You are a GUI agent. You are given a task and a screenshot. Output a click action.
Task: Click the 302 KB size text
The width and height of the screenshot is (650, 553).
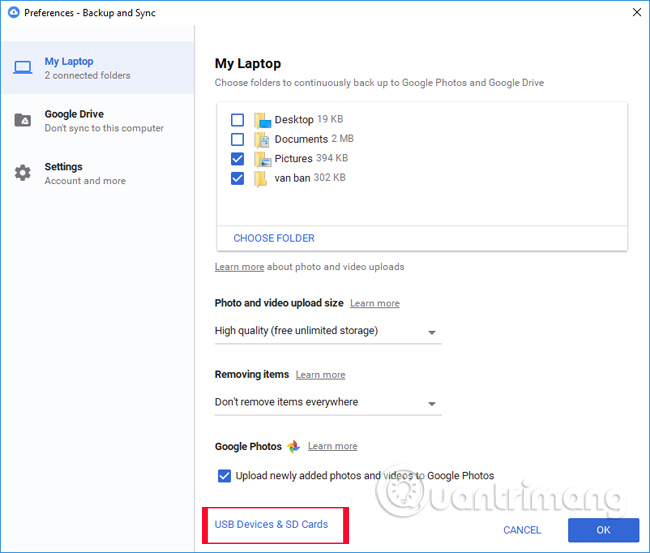(x=330, y=178)
